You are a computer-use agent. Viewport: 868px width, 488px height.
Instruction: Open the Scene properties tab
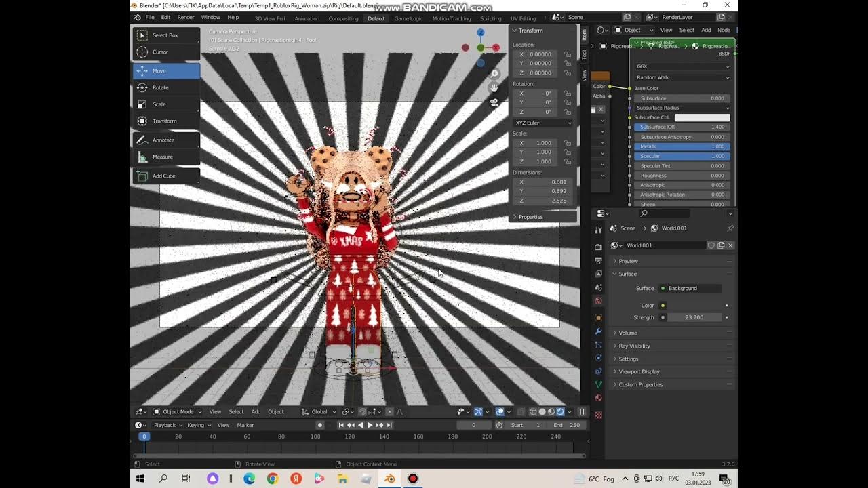(x=598, y=287)
